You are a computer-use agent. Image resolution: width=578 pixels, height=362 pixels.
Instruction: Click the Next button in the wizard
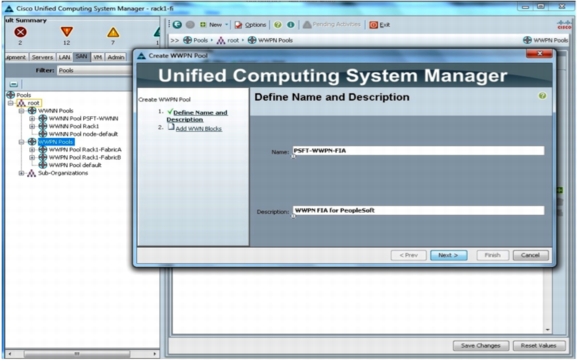coord(449,255)
